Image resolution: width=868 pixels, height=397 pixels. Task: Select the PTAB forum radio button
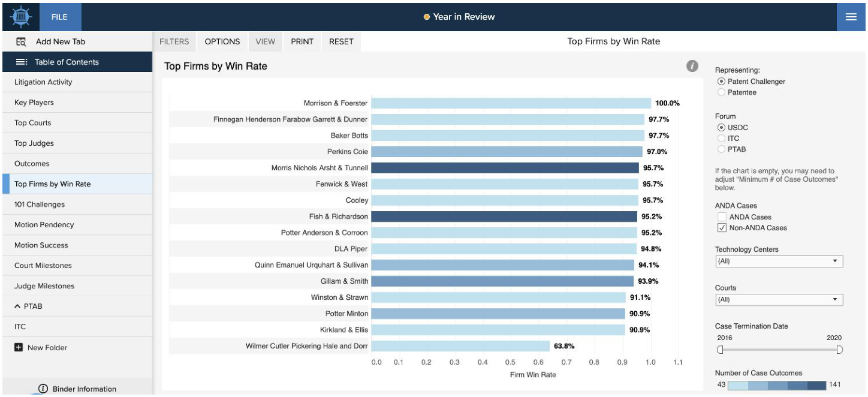pos(721,149)
